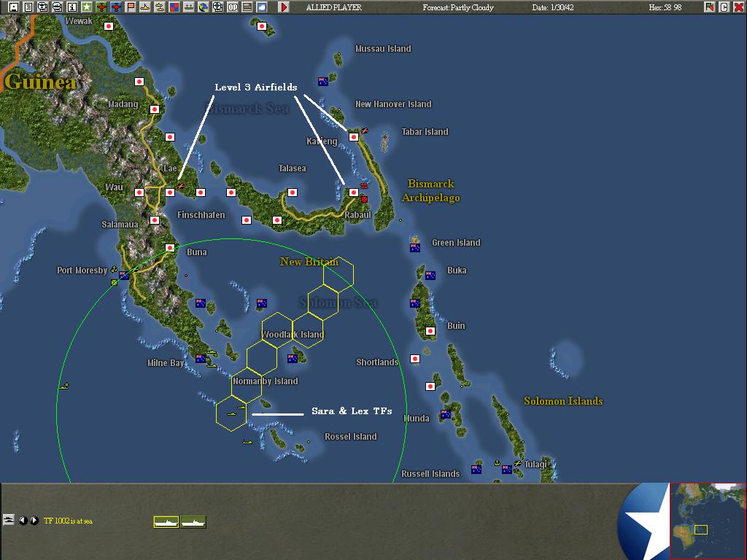Click the globe toolbar icon
The height and width of the screenshot is (560, 747).
pyautogui.click(x=204, y=7)
